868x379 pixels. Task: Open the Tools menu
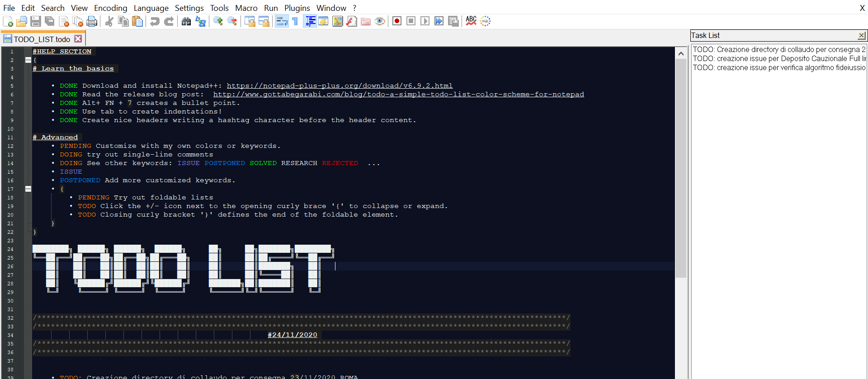[x=219, y=8]
